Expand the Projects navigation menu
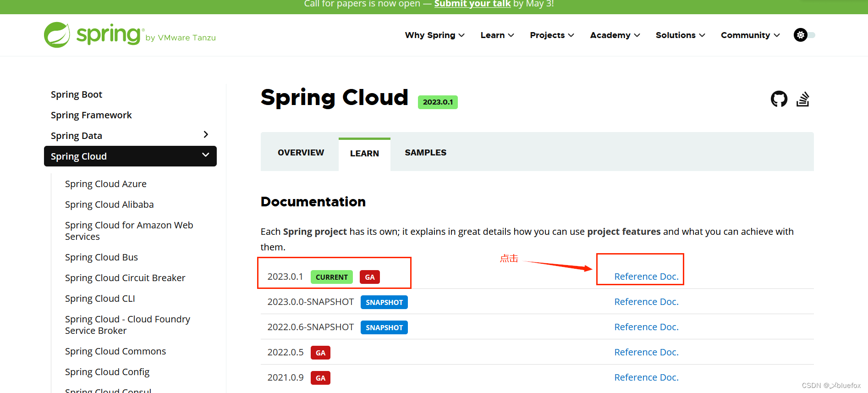 click(552, 35)
